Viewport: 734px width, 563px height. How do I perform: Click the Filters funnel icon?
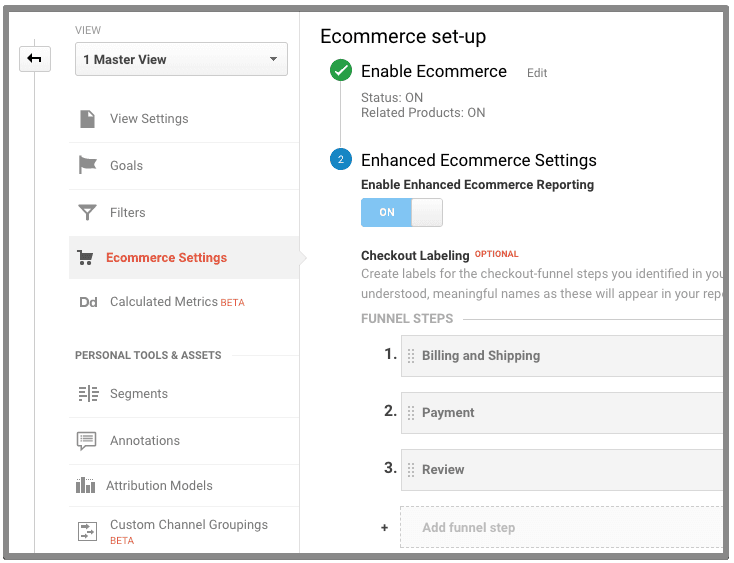pyautogui.click(x=87, y=212)
